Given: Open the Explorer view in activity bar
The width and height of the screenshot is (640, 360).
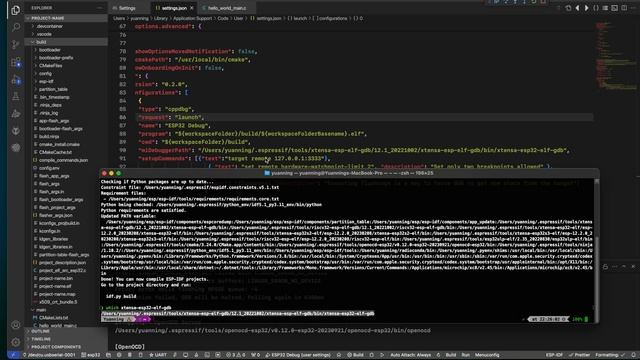Looking at the screenshot, I should coord(16,10).
